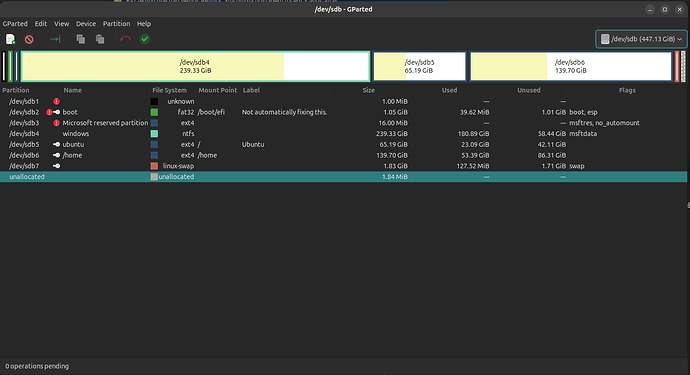
Task: Click the linux-swap file system cell
Action: [178, 166]
